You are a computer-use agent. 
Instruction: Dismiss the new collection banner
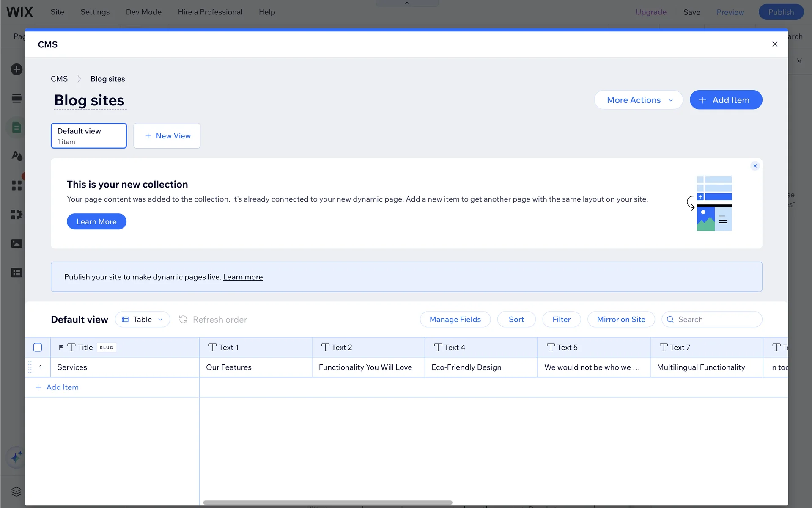pos(755,166)
